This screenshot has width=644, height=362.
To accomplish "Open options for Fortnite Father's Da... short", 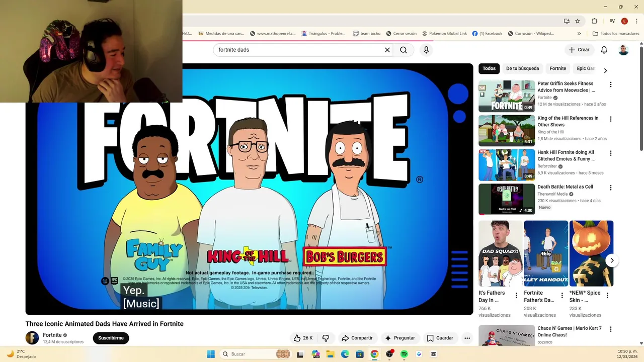I will 561,296.
